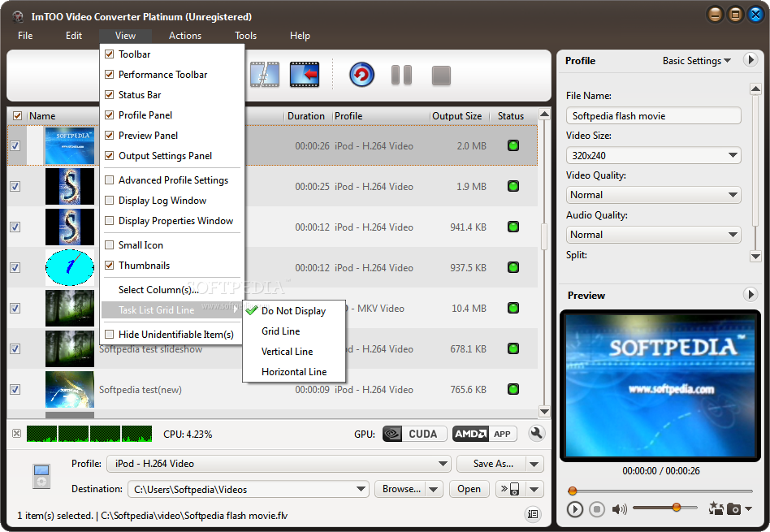Click the File Name input field

[x=653, y=116]
